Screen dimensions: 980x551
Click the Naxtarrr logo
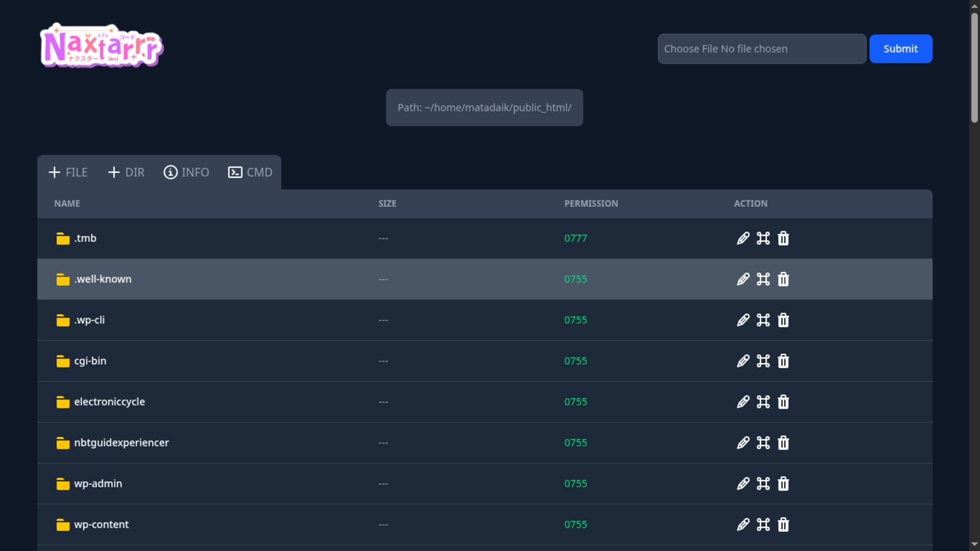102,45
